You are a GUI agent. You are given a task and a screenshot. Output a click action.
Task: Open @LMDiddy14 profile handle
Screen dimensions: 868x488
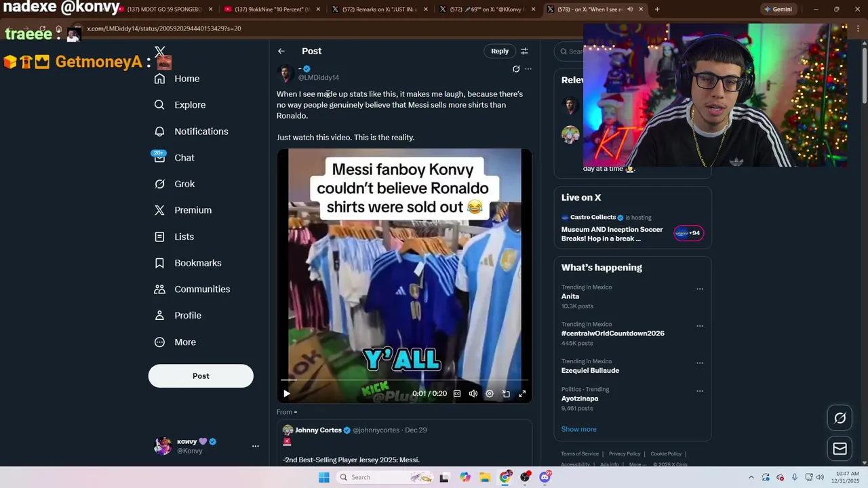tap(319, 78)
